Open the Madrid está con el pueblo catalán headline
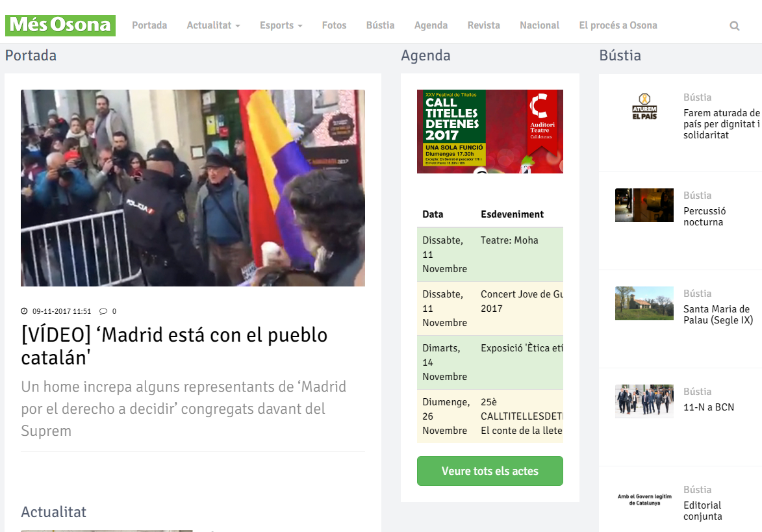This screenshot has height=532, width=762. pyautogui.click(x=174, y=346)
